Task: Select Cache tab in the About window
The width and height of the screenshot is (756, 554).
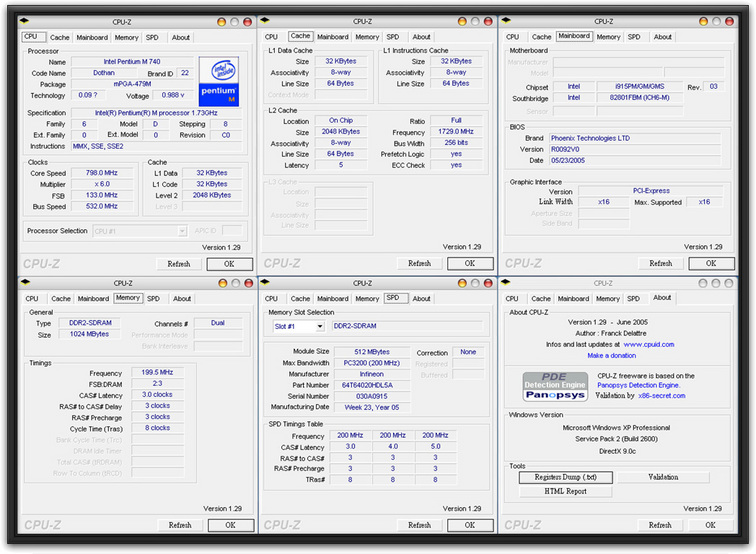Action: [x=541, y=298]
